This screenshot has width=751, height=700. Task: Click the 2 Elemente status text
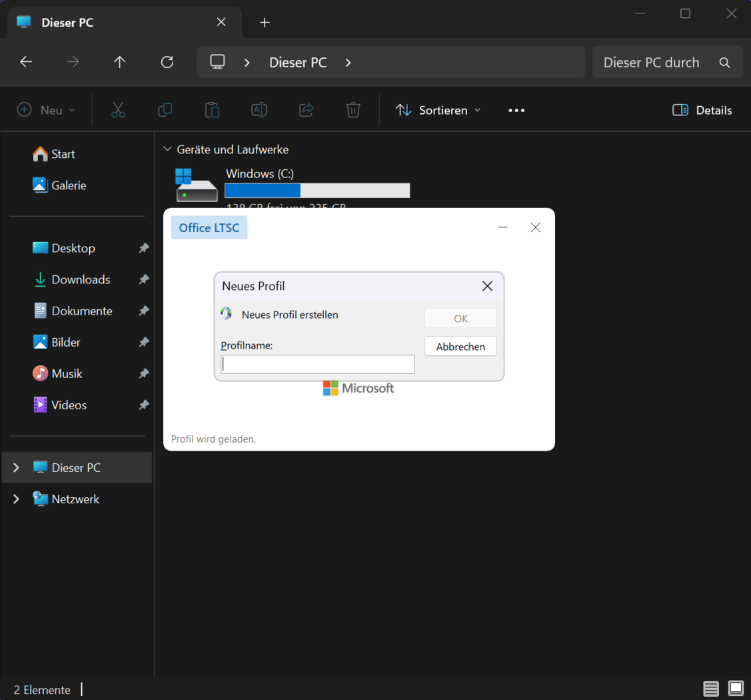pyautogui.click(x=42, y=690)
